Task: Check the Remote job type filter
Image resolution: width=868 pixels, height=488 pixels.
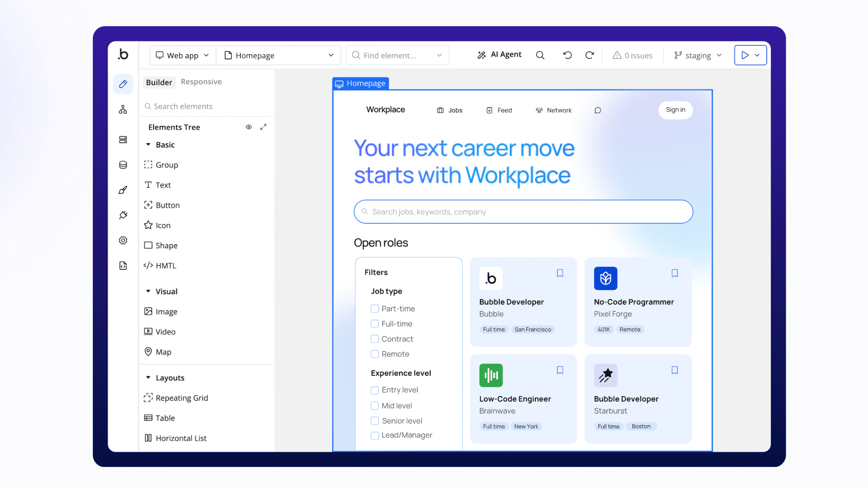Action: pos(375,354)
